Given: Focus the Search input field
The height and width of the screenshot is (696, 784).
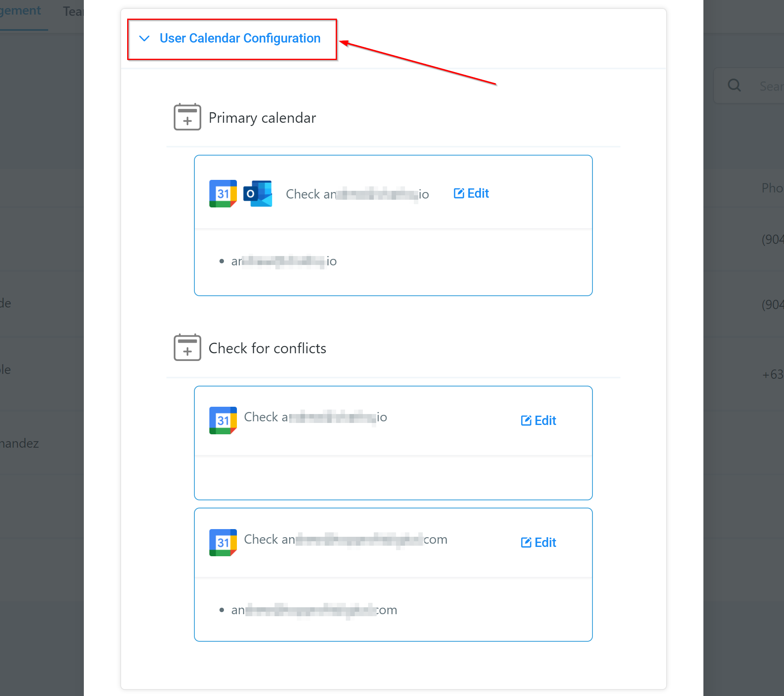Looking at the screenshot, I should pos(749,86).
